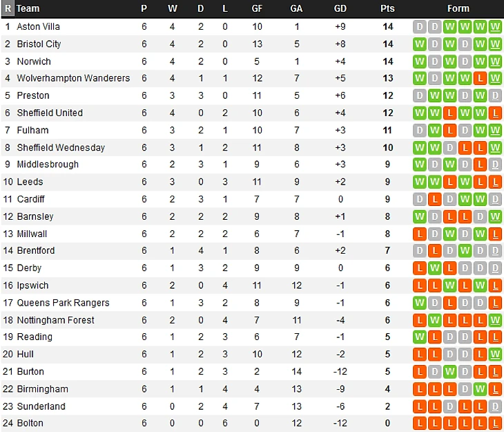This screenshot has width=504, height=432.
Task: Open the Nottingham Forest team page
Action: [55, 320]
